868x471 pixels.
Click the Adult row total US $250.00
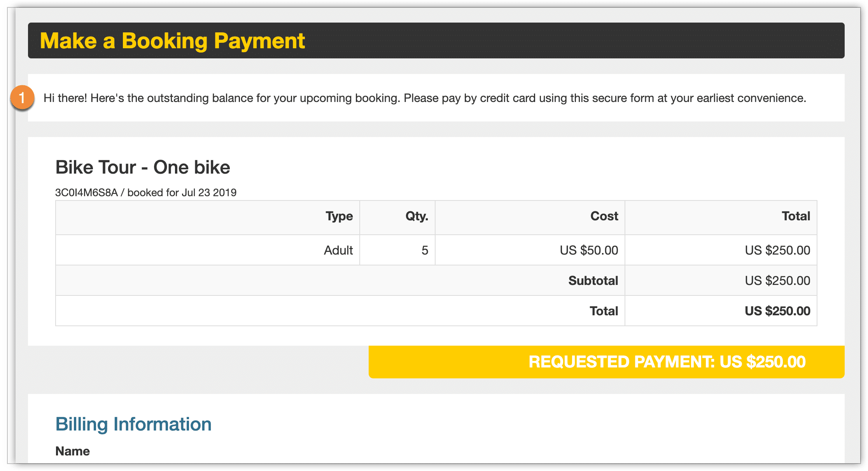(x=777, y=250)
